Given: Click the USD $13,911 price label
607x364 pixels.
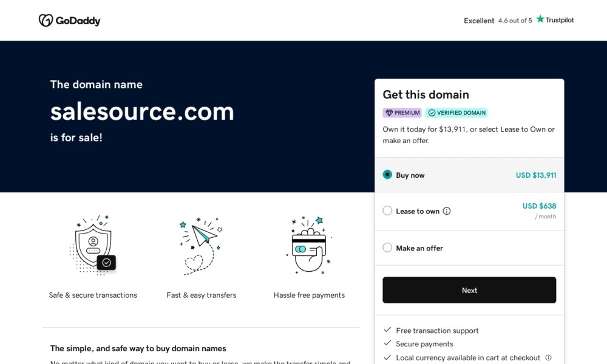Looking at the screenshot, I should point(536,174).
